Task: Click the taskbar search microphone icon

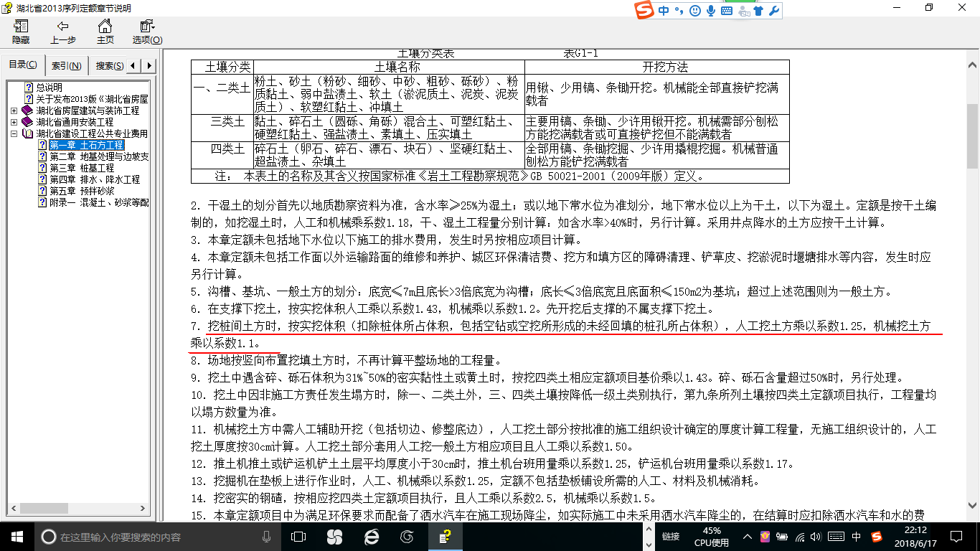Action: click(x=267, y=537)
